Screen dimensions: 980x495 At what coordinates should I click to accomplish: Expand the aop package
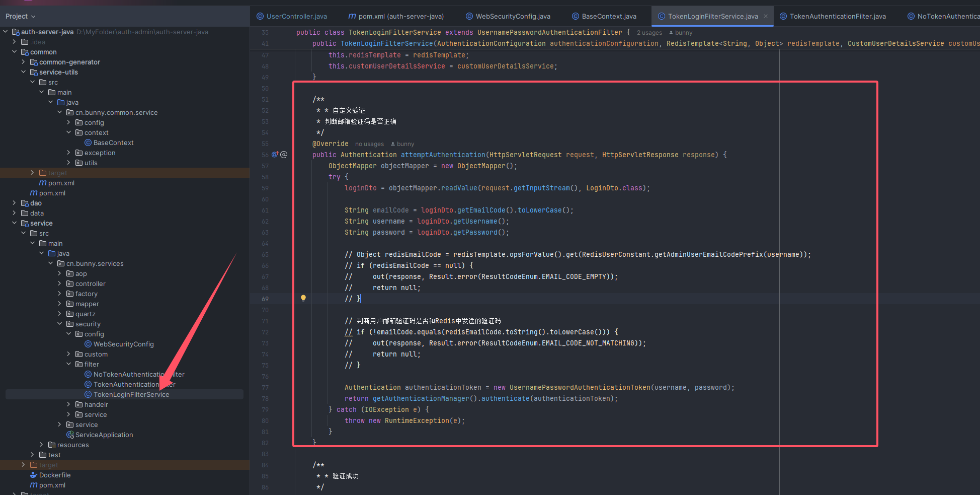click(60, 273)
